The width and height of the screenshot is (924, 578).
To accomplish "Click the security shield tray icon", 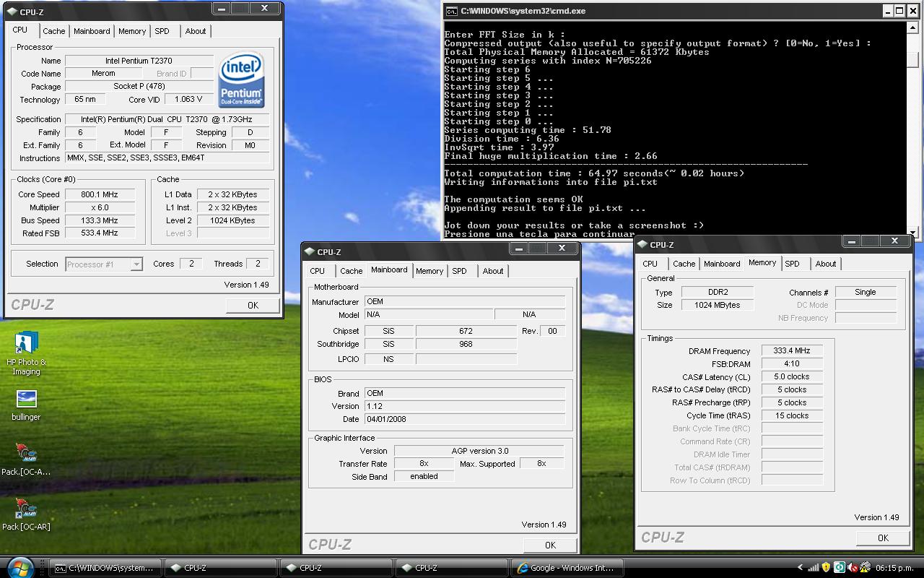I will click(x=827, y=568).
